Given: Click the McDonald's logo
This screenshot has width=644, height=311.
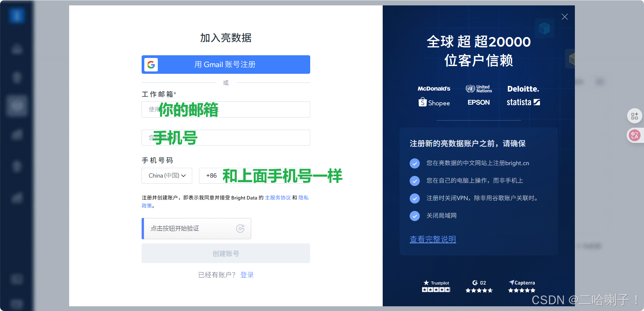Looking at the screenshot, I should click(x=434, y=89).
